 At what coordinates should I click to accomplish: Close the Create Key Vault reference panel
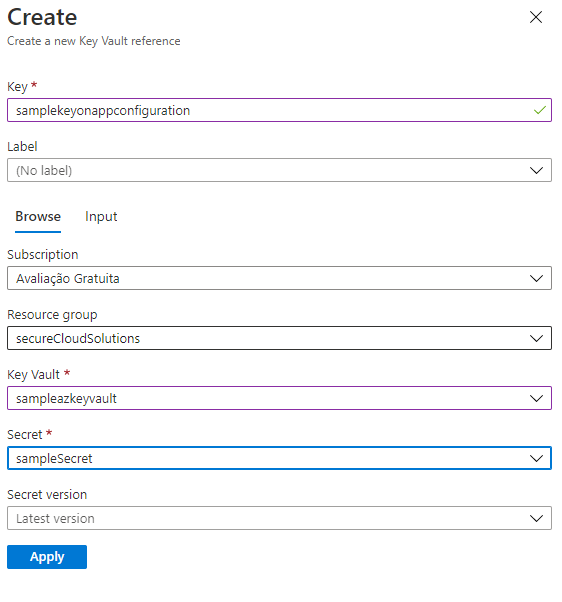pos(536,17)
